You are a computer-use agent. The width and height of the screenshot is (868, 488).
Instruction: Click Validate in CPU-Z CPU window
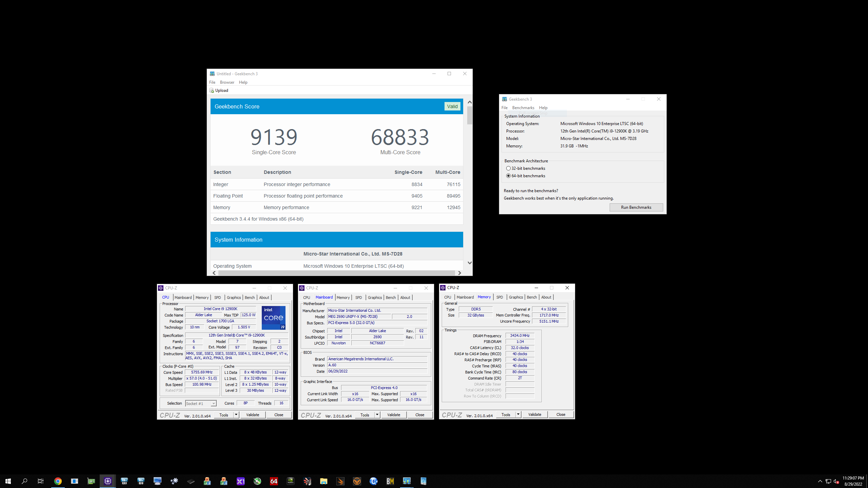coord(253,415)
